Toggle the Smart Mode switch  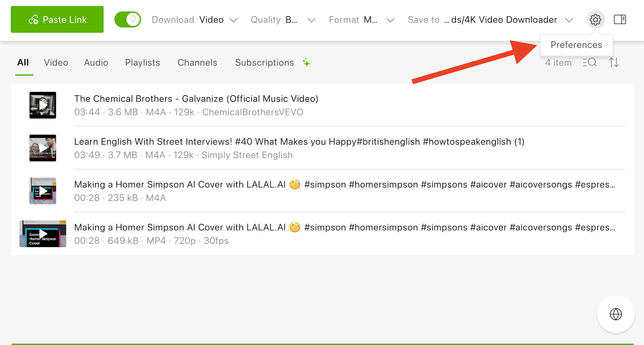[128, 19]
